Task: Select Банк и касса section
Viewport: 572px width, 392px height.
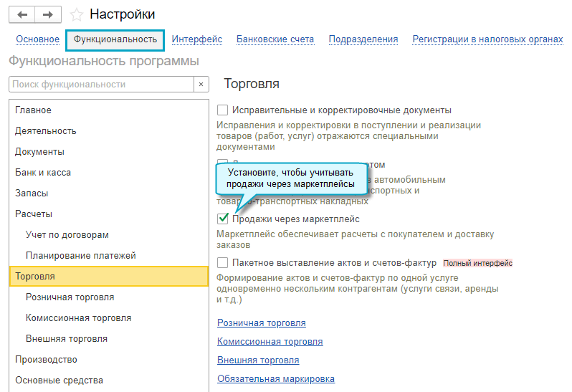Action: pos(109,173)
